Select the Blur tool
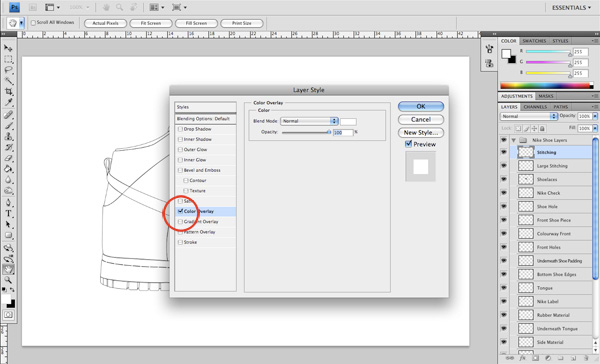The width and height of the screenshot is (600, 364). tap(8, 180)
